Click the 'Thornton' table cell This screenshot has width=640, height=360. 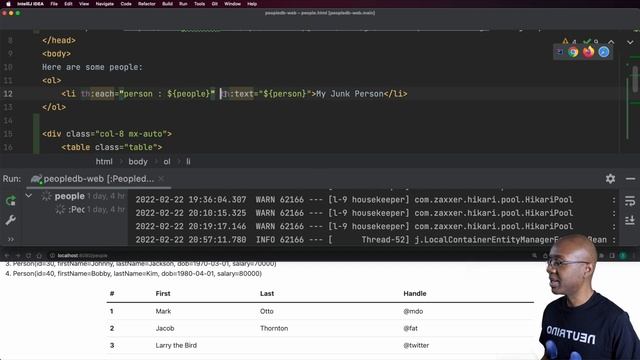[x=274, y=328]
